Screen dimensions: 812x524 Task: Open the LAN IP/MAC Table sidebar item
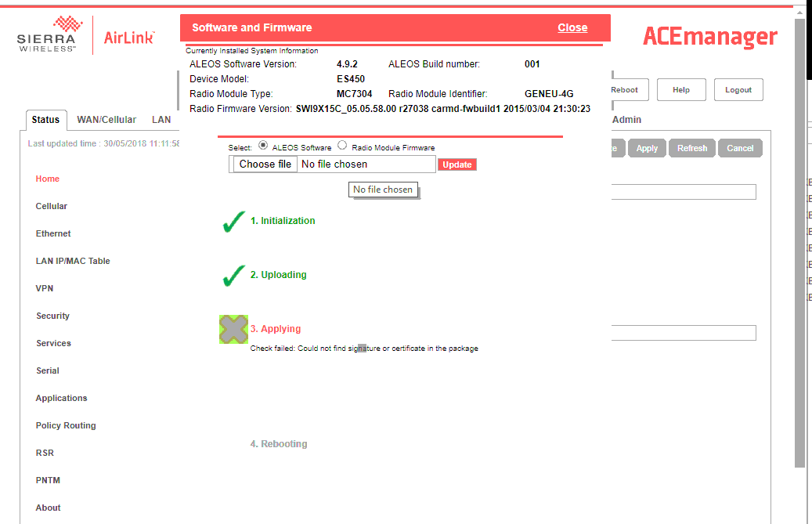pyautogui.click(x=73, y=261)
